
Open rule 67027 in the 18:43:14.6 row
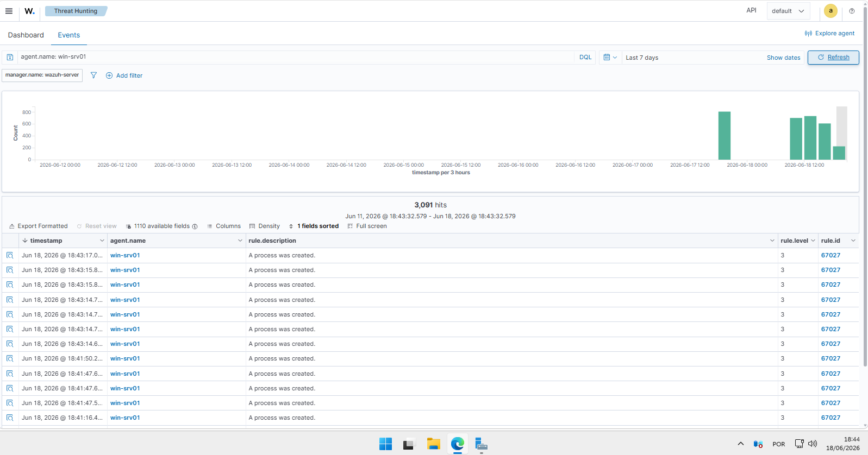click(830, 344)
